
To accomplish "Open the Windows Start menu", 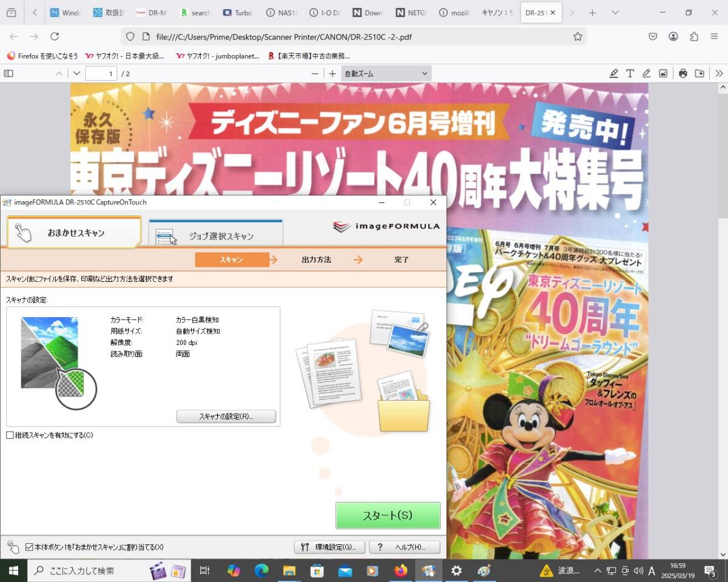I will (x=13, y=570).
